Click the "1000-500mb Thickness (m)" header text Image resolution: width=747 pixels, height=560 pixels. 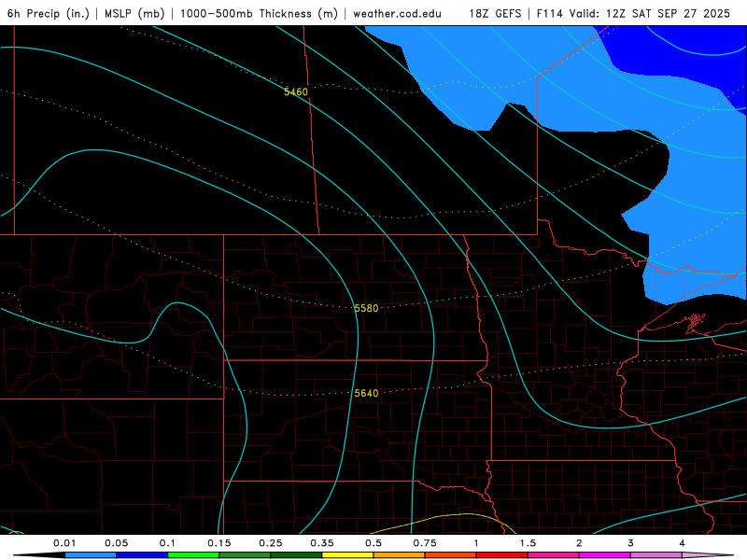(260, 13)
